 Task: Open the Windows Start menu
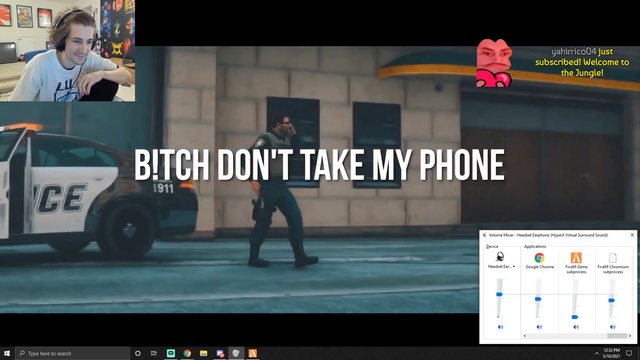(x=7, y=353)
